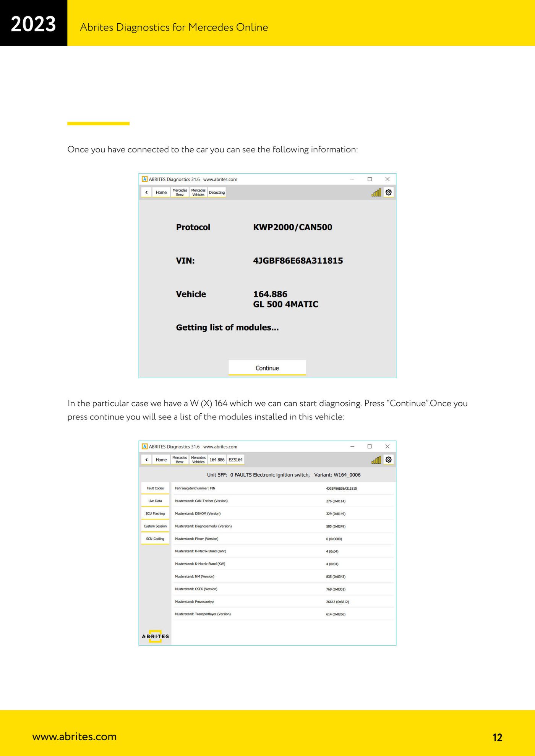Click protocol value KWP2000/CAN500
Viewport: 535px width, 756px height.
(293, 227)
